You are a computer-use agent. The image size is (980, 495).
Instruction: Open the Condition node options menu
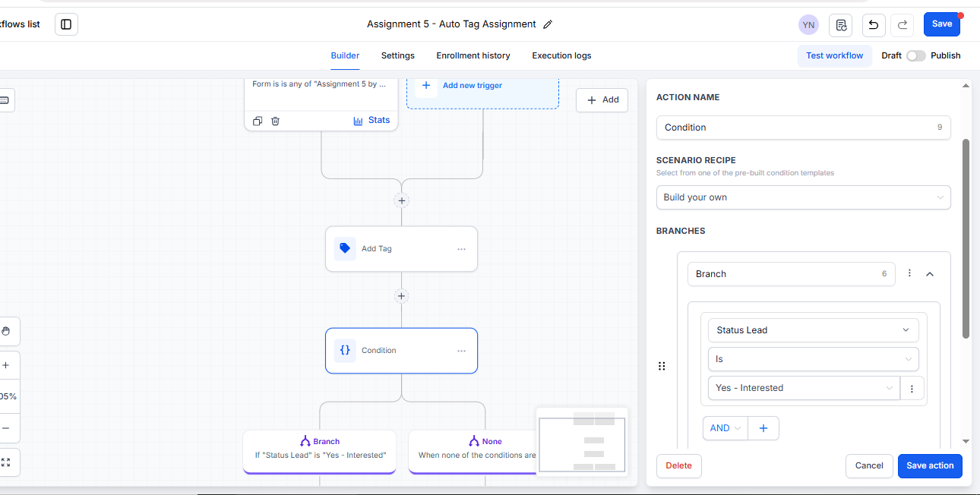point(461,351)
